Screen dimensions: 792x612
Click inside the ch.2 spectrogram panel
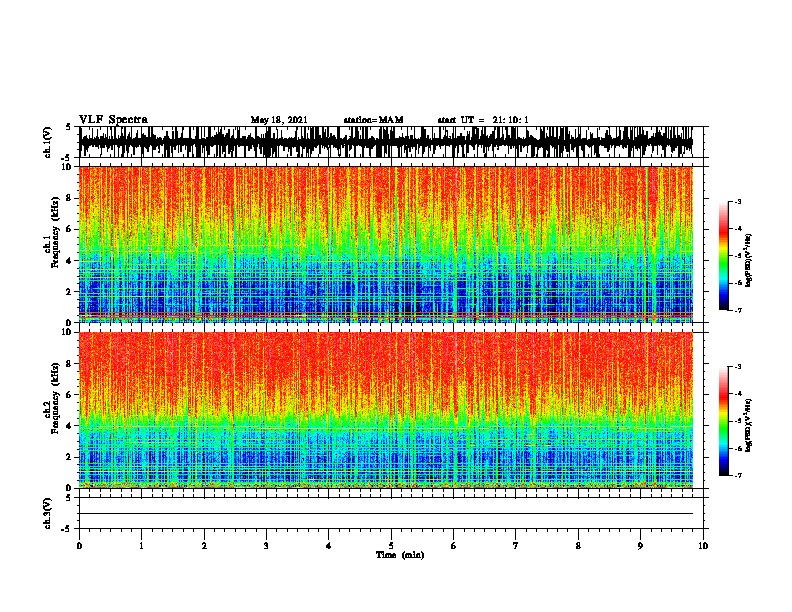386,410
